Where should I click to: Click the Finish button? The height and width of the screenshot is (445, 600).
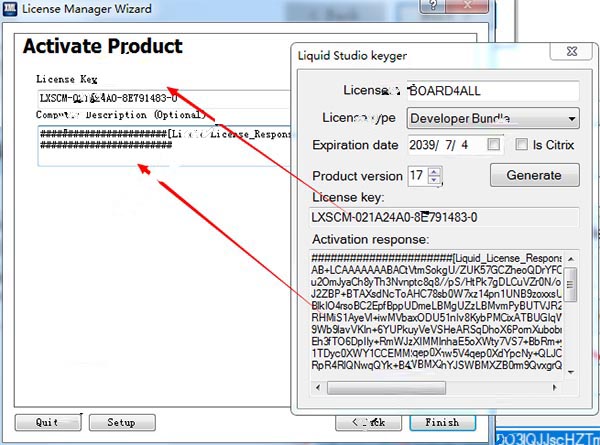pos(442,422)
